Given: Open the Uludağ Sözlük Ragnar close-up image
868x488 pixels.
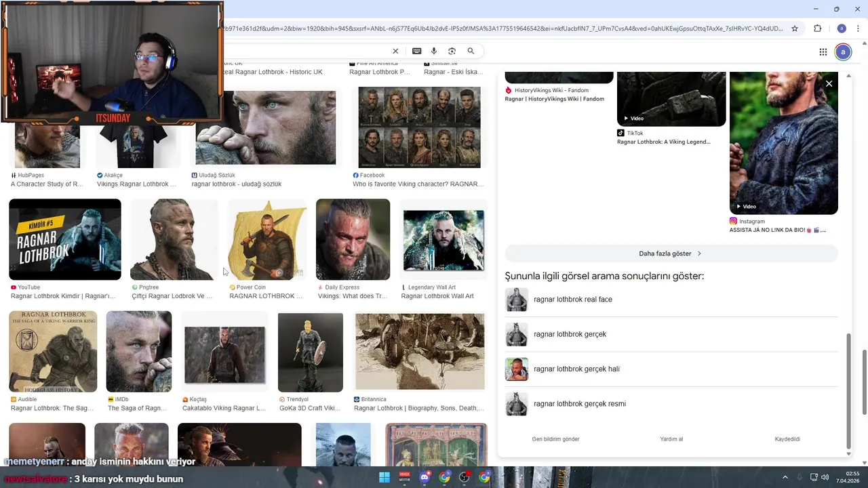Looking at the screenshot, I should click(x=266, y=127).
